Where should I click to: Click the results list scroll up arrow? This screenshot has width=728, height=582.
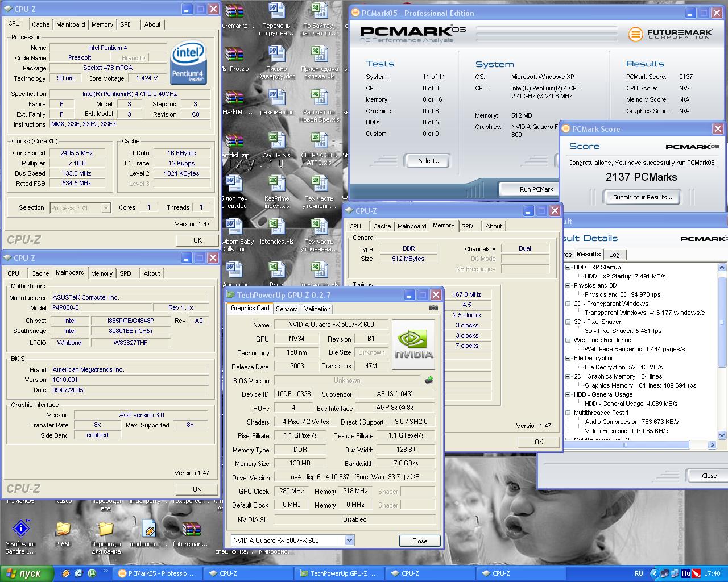722,267
